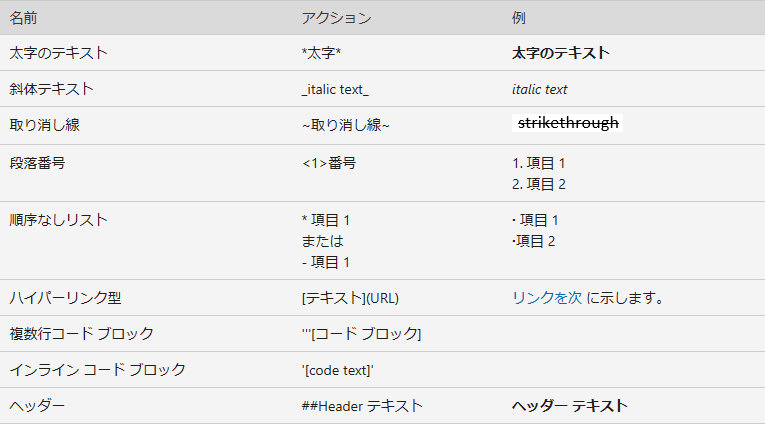Image resolution: width=765 pixels, height=426 pixels.
Task: Select the "アクション" column header
Action: (x=336, y=18)
